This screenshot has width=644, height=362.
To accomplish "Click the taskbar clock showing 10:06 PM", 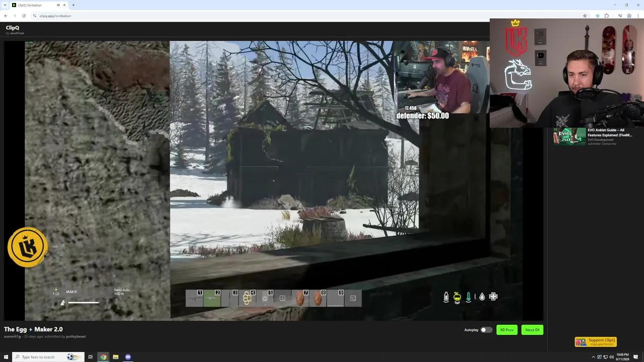I will pyautogui.click(x=623, y=357).
